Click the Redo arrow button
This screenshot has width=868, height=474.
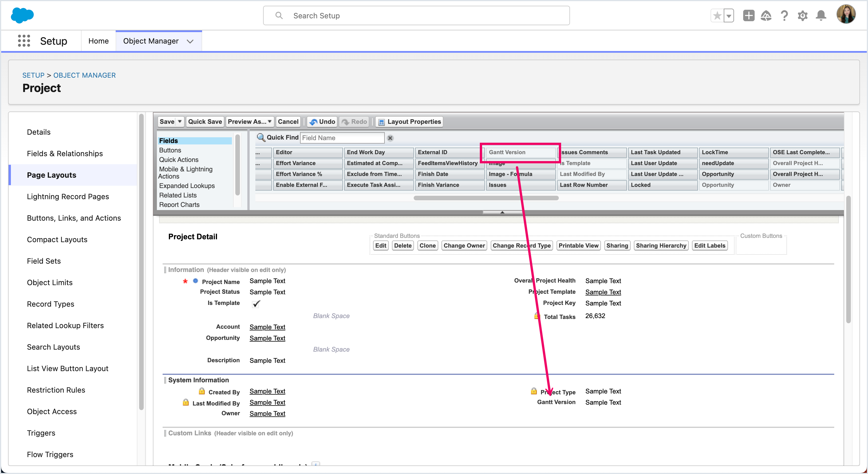[354, 122]
